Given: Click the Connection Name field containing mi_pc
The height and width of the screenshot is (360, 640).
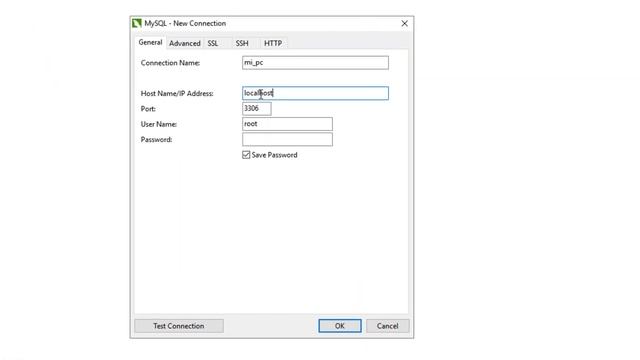Looking at the screenshot, I should 315,63.
